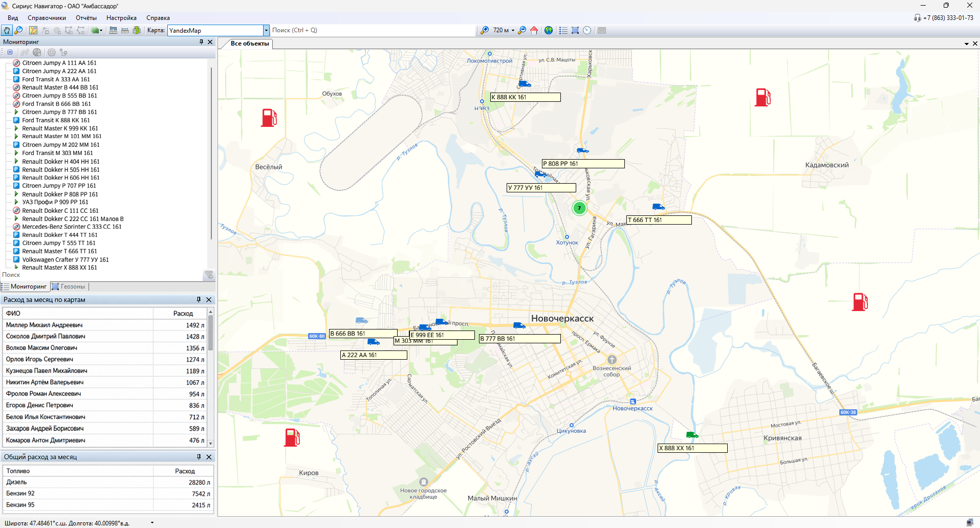Select the Все объекты map tab
Screen dimensions: 980x528
click(x=249, y=43)
